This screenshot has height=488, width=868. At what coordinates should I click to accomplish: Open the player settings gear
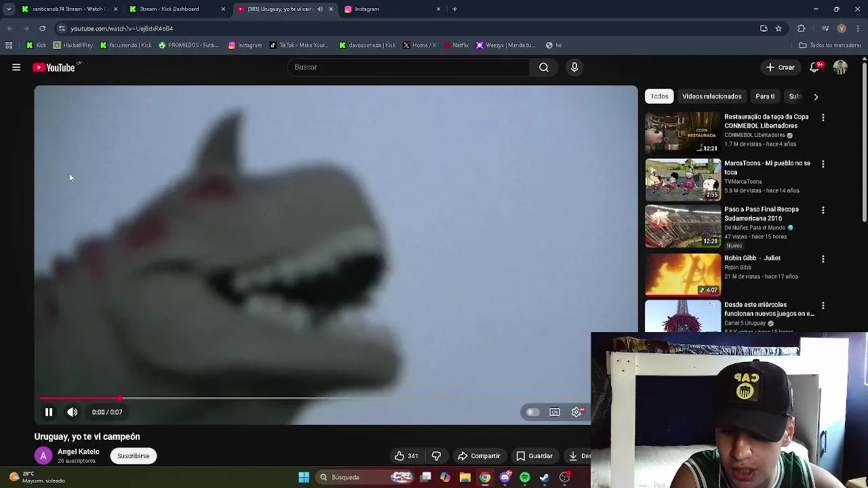tap(576, 412)
